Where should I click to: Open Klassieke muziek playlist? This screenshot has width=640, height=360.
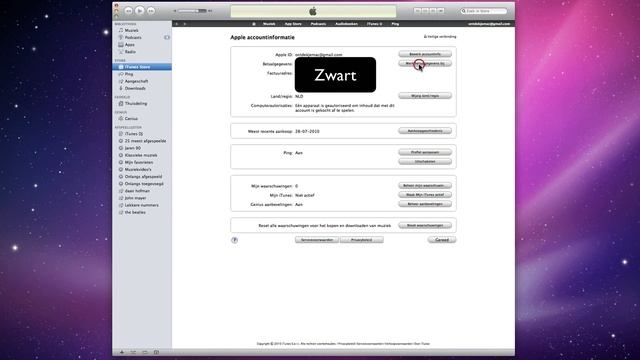[x=142, y=155]
